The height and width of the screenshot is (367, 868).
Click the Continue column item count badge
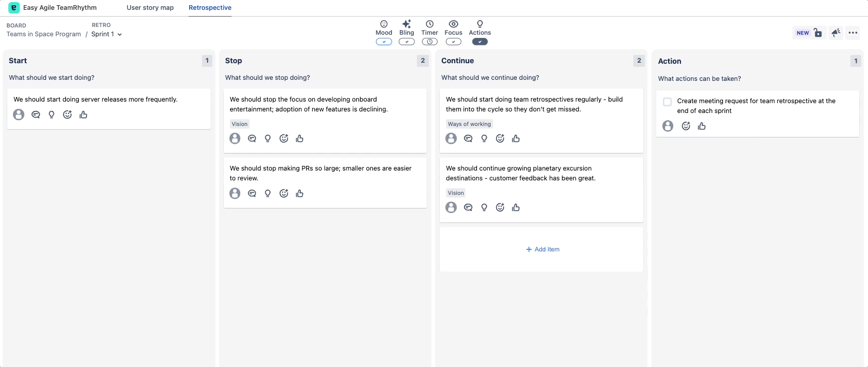639,61
